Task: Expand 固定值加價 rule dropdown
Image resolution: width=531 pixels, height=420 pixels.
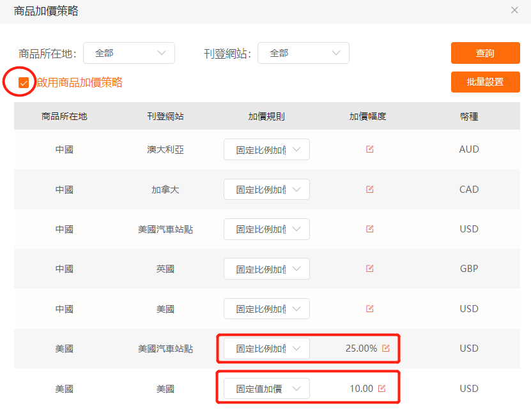Action: tap(266, 389)
